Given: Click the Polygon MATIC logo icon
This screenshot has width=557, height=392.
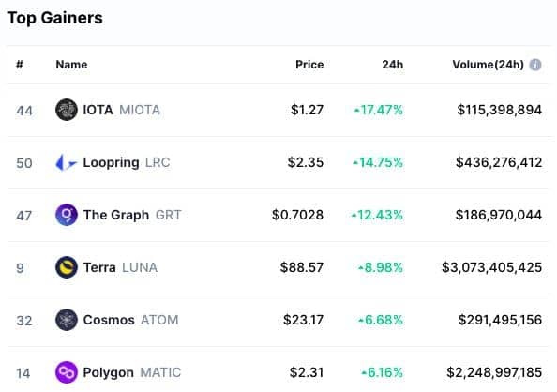Looking at the screenshot, I should point(67,372).
